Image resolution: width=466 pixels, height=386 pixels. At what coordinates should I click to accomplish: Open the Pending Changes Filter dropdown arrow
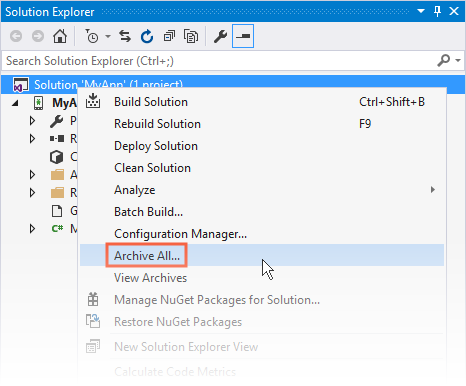[x=108, y=36]
